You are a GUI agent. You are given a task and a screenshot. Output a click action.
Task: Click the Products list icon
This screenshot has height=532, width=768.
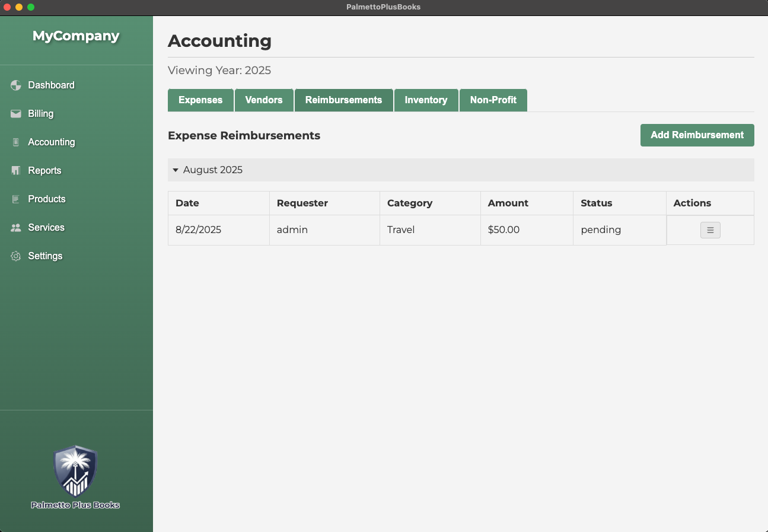click(16, 199)
